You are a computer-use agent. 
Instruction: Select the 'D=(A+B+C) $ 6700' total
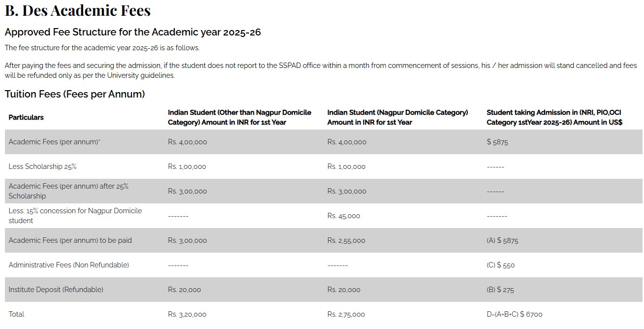point(514,314)
